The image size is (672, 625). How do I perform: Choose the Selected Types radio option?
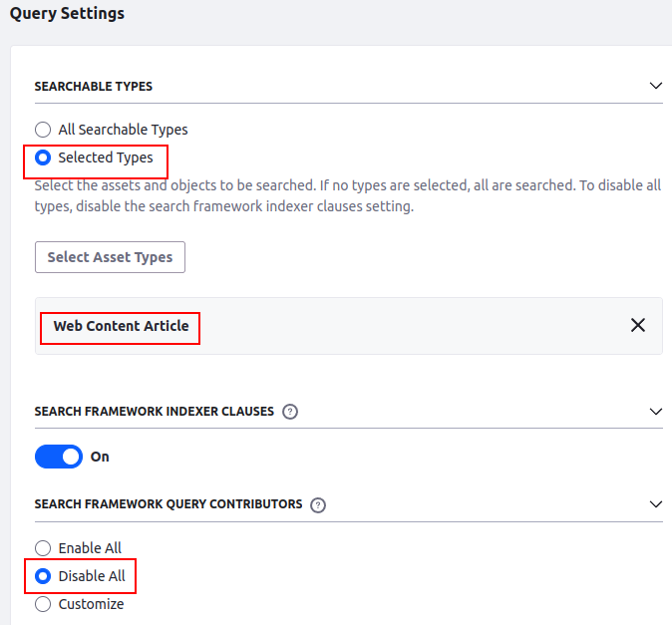coord(43,157)
